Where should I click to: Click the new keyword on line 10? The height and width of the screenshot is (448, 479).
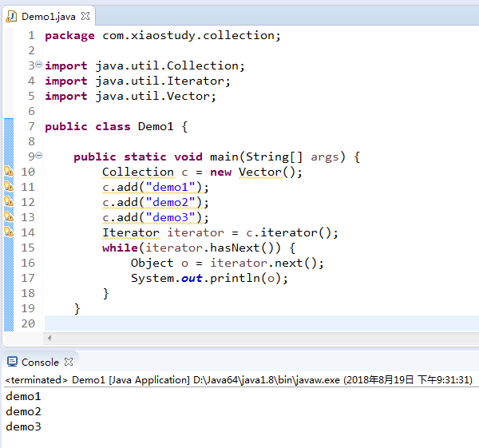(220, 172)
